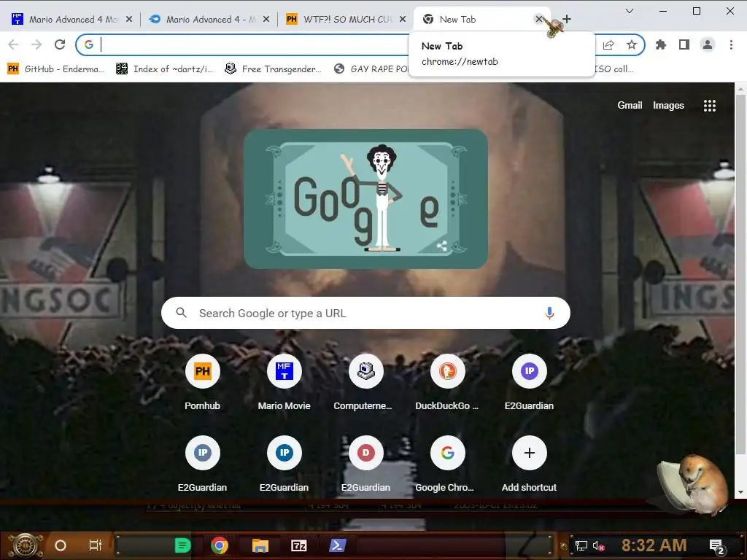Focus the Chrome address bar

pyautogui.click(x=252, y=44)
